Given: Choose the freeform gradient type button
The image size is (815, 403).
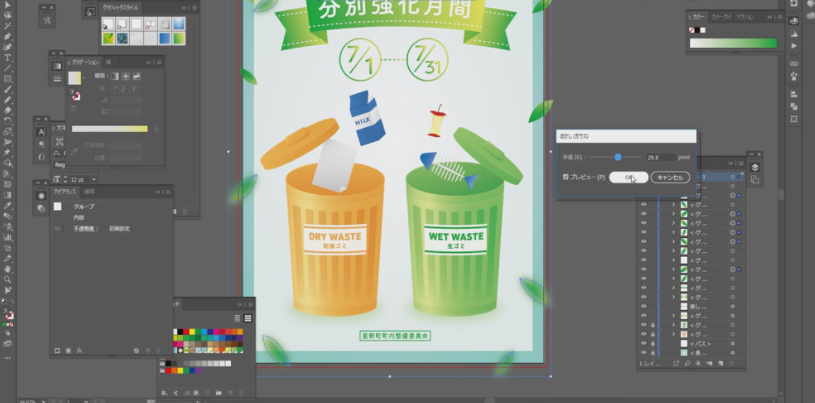Looking at the screenshot, I should pyautogui.click(x=137, y=76).
